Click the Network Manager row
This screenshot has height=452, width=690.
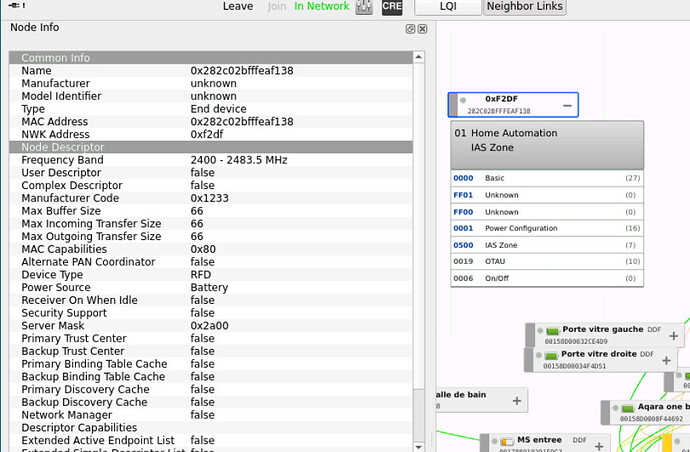(x=211, y=415)
